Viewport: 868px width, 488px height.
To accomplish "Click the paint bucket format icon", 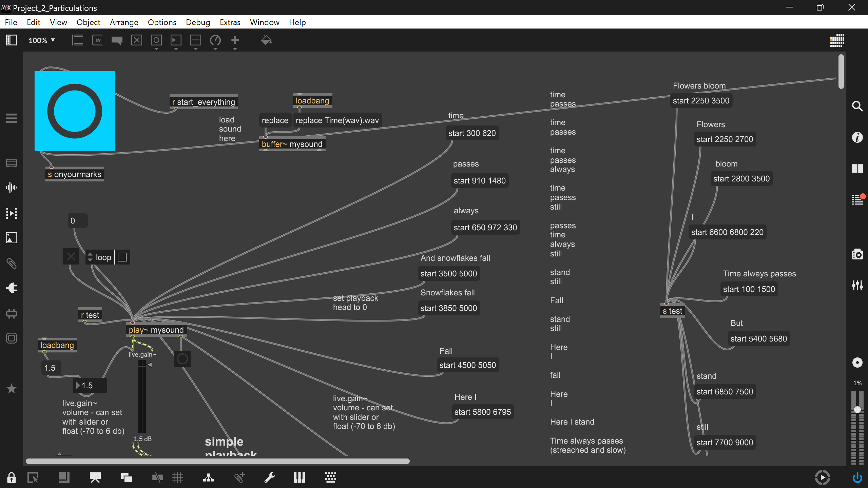I will (266, 40).
